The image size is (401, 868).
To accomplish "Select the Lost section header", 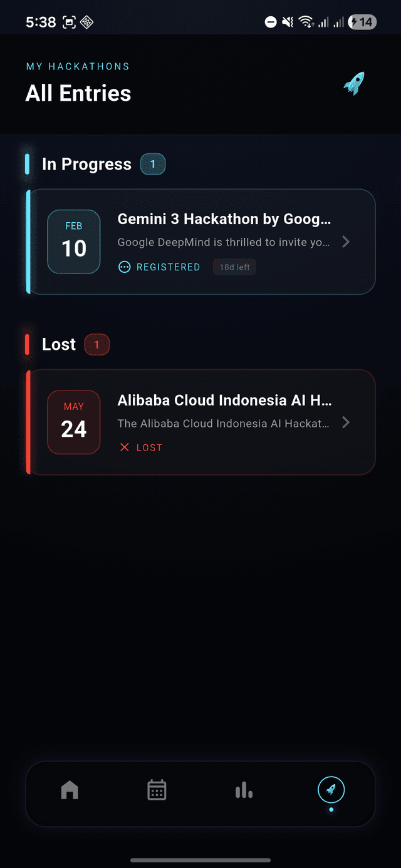I will (x=58, y=344).
